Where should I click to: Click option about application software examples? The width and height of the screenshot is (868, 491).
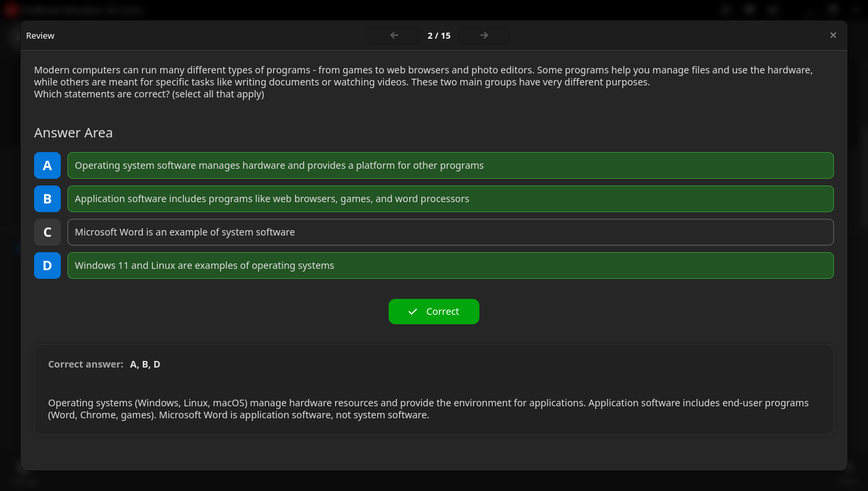[x=451, y=199]
